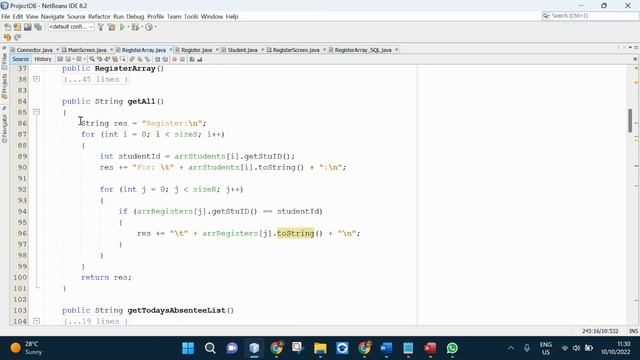Open the Navigate menu
640x360 pixels.
pyautogui.click(x=52, y=16)
